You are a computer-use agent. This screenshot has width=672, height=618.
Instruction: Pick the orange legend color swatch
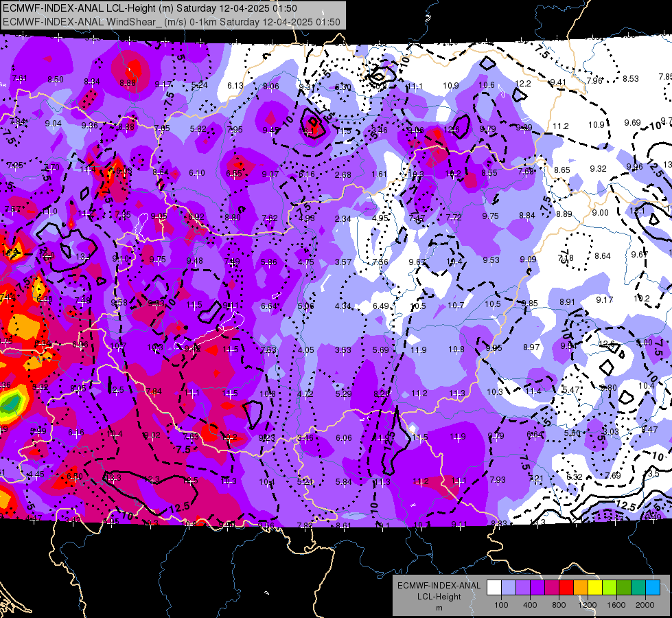[581, 587]
